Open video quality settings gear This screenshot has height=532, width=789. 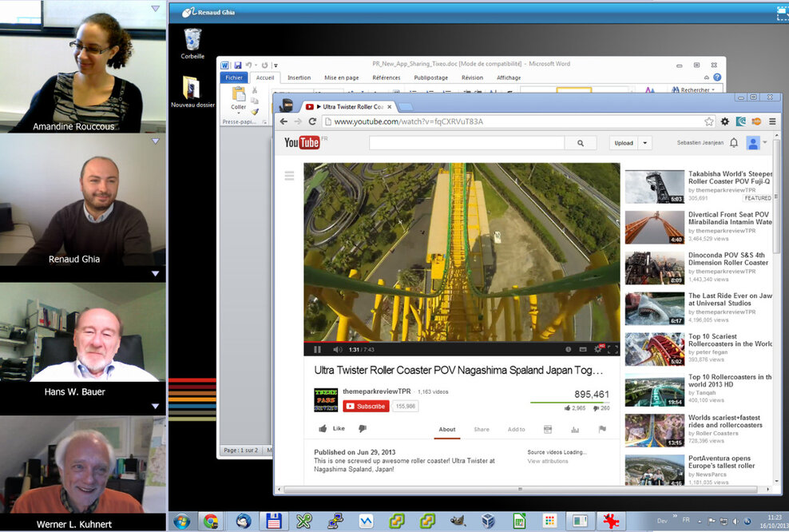pyautogui.click(x=597, y=349)
